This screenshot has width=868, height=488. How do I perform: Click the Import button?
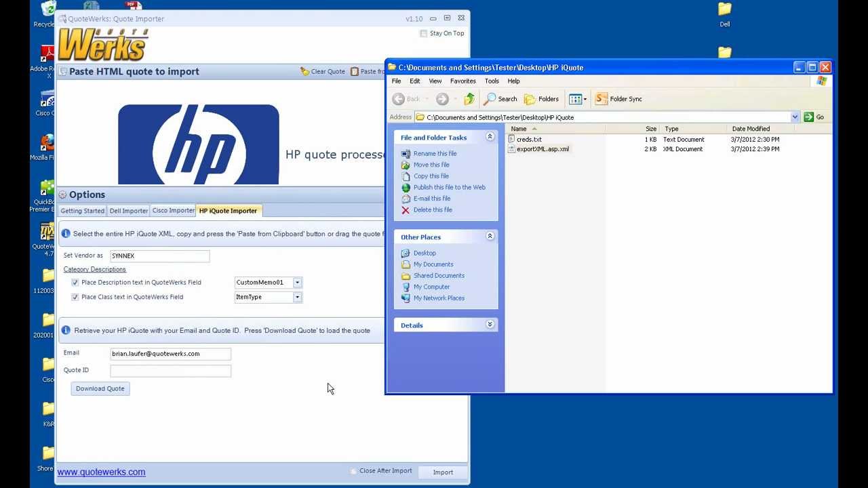point(443,472)
